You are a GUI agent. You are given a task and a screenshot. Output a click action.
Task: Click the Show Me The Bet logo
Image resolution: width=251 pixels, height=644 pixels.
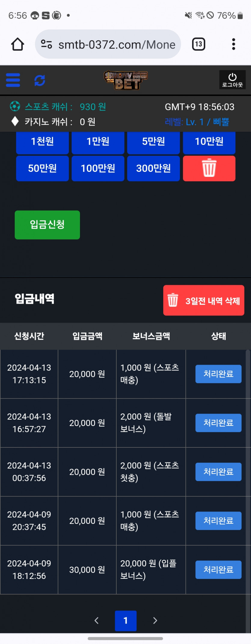[x=125, y=80]
